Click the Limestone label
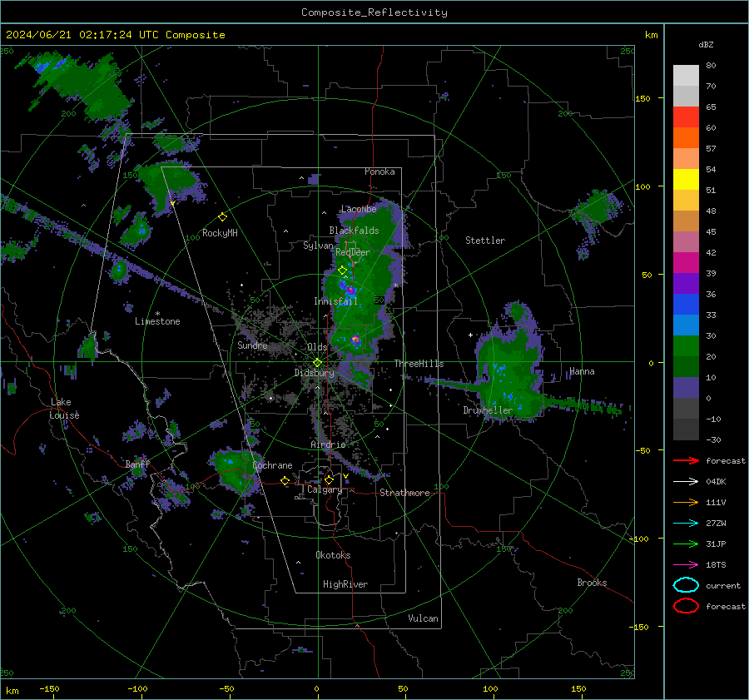This screenshot has height=700, width=749. tap(157, 321)
